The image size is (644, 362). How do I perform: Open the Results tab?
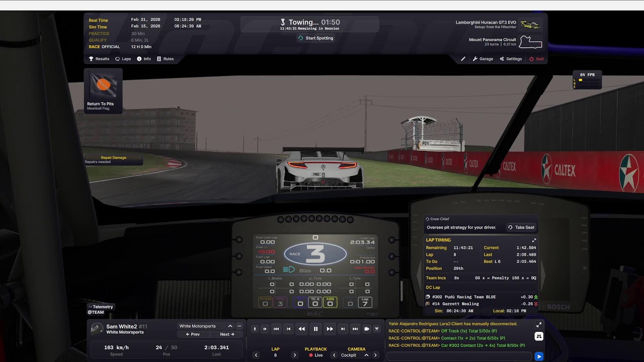click(x=99, y=59)
